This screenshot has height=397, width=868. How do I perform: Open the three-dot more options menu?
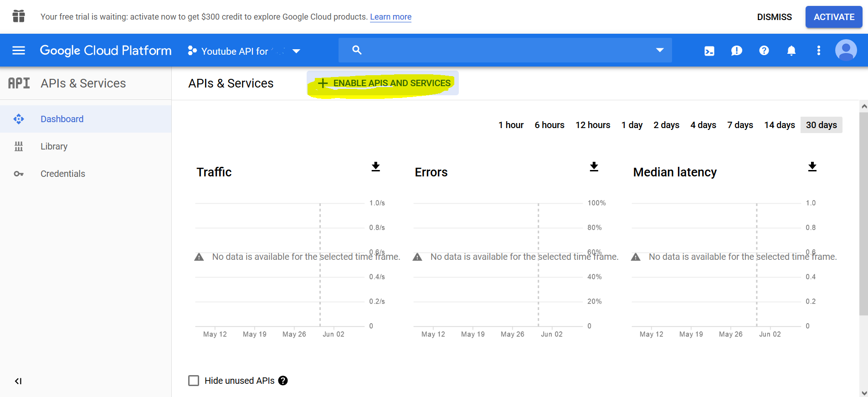[x=819, y=51]
